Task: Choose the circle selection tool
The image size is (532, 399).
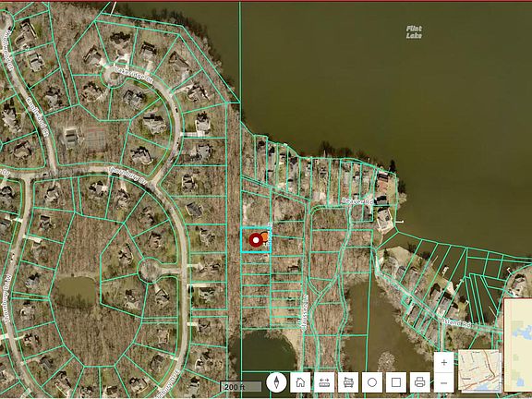Action: pos(372,382)
